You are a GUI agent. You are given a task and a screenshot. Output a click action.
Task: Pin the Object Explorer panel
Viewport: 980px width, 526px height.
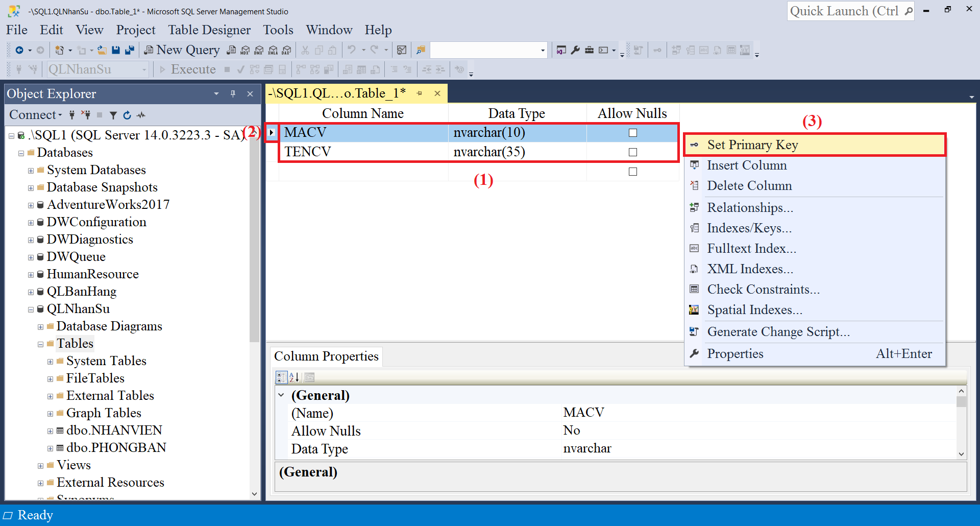[x=233, y=94]
